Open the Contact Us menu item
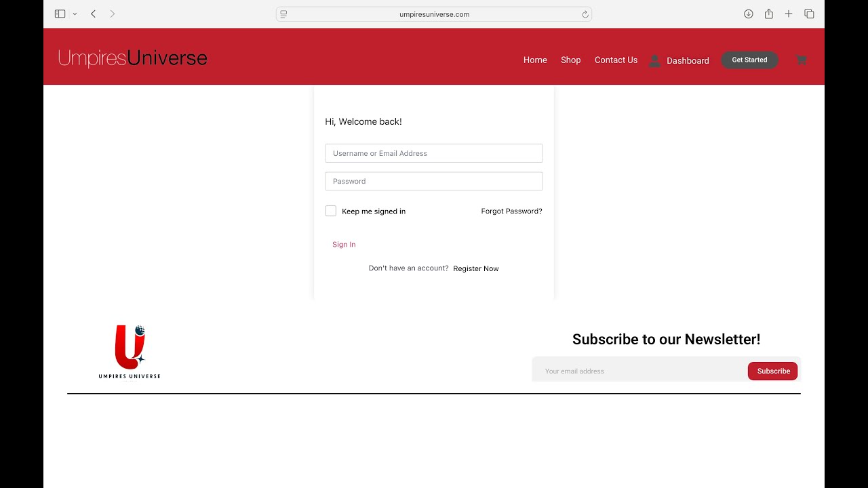The image size is (868, 488). (x=616, y=60)
